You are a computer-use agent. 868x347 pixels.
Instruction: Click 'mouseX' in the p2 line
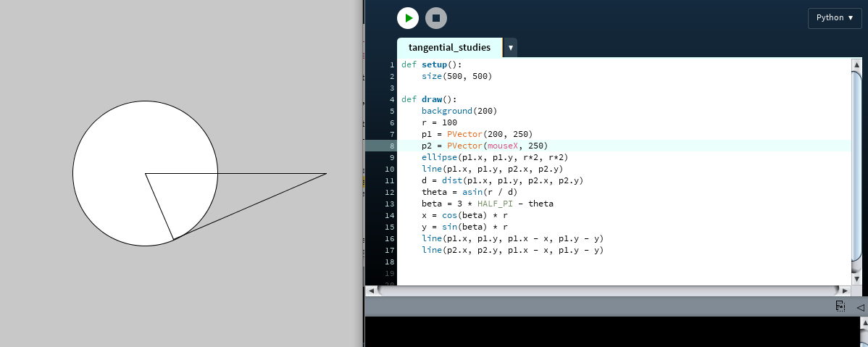click(x=503, y=146)
